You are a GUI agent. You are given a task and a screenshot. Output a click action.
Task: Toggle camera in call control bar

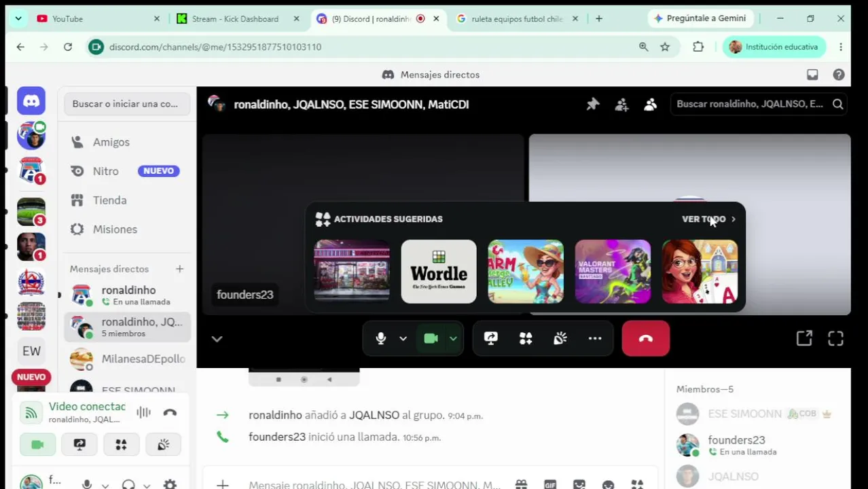(431, 338)
